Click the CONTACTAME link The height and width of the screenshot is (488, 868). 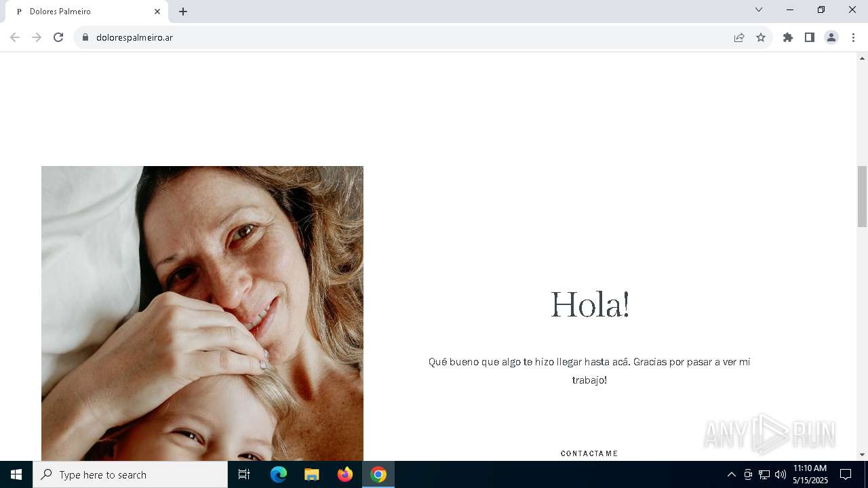click(589, 453)
